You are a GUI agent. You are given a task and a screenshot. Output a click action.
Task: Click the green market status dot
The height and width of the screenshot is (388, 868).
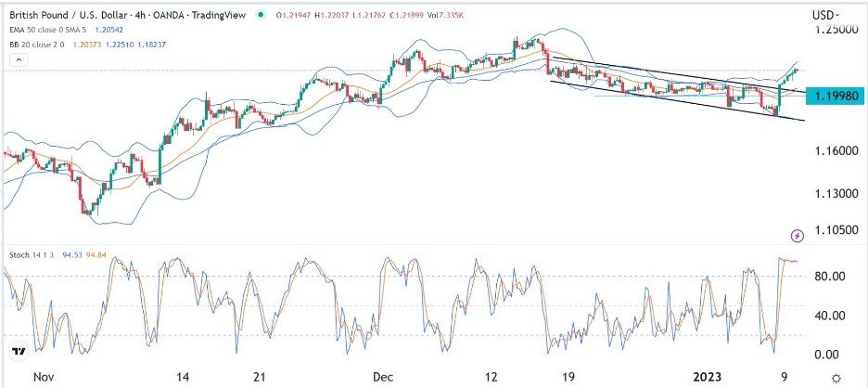pos(260,16)
